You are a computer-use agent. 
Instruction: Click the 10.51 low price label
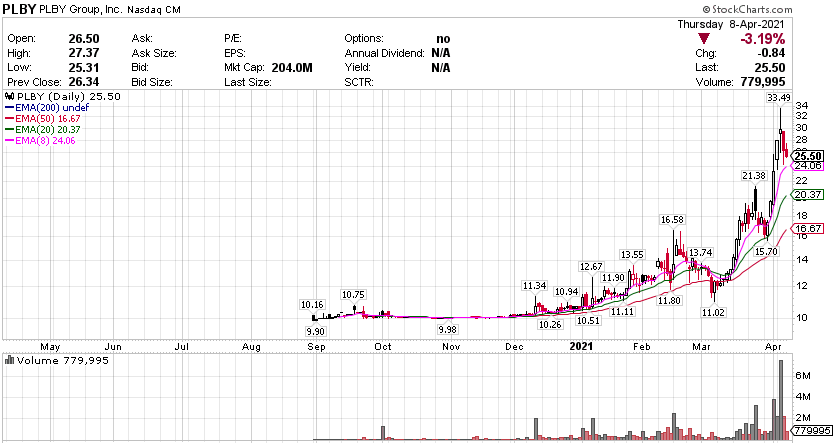tap(589, 320)
